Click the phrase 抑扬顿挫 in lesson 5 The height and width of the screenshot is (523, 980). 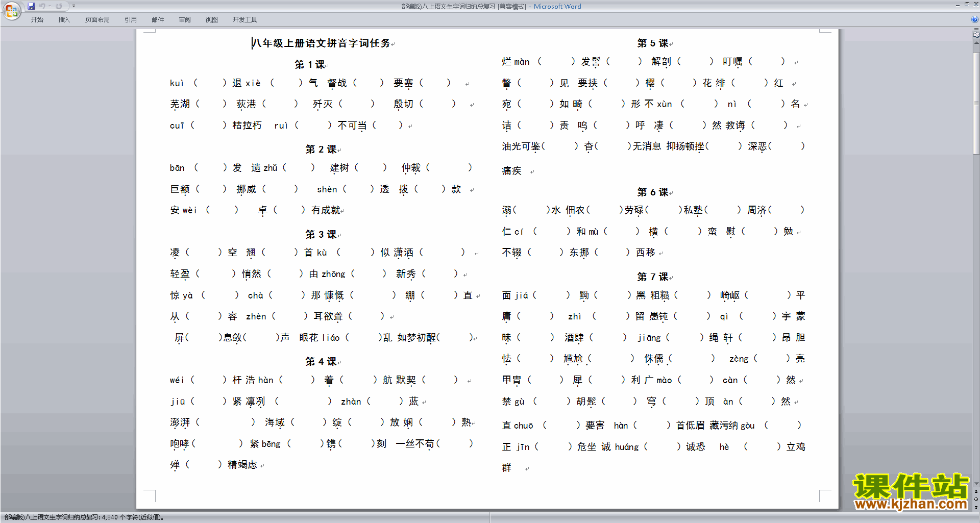coord(685,146)
